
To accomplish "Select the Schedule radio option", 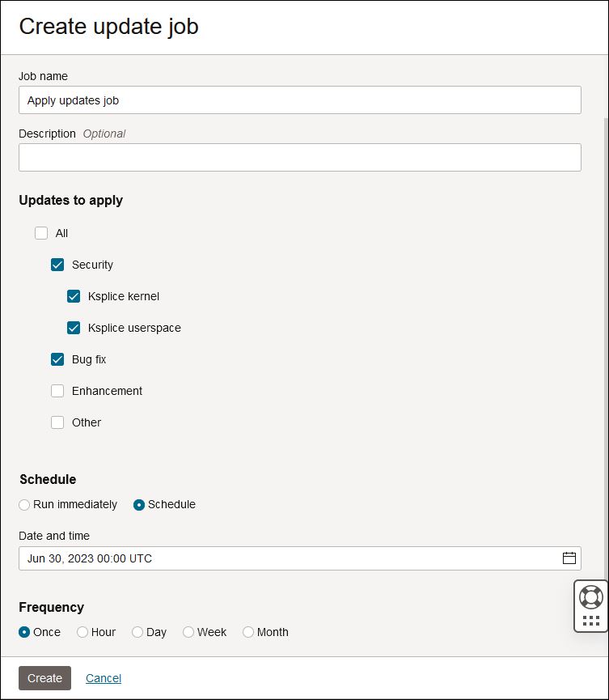I will [139, 505].
